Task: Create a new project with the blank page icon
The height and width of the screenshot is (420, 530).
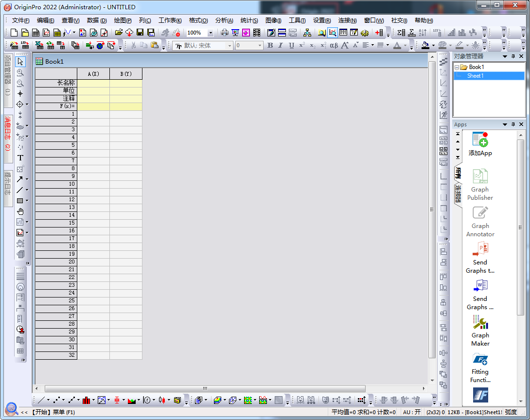Action: coord(14,33)
